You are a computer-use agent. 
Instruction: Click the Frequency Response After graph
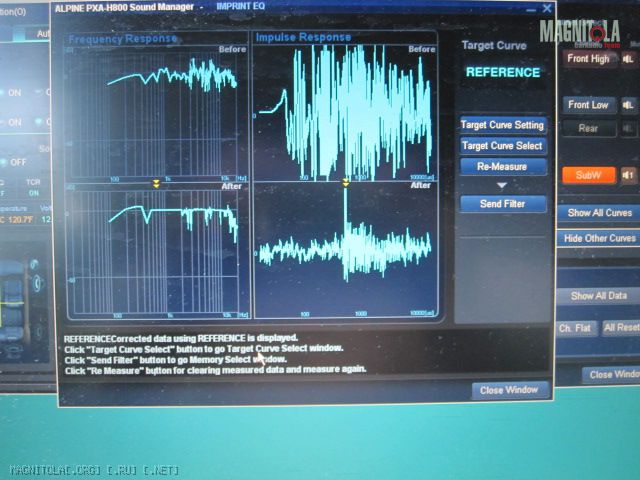click(x=157, y=251)
